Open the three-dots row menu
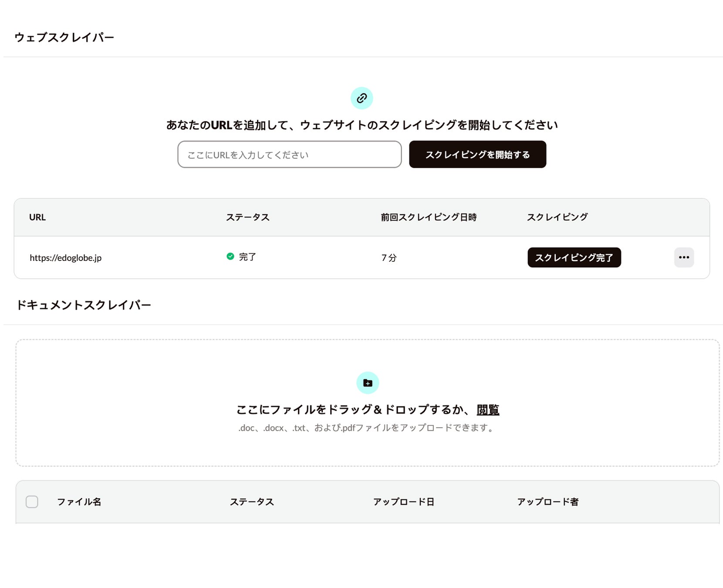The width and height of the screenshot is (723, 588). pos(684,257)
